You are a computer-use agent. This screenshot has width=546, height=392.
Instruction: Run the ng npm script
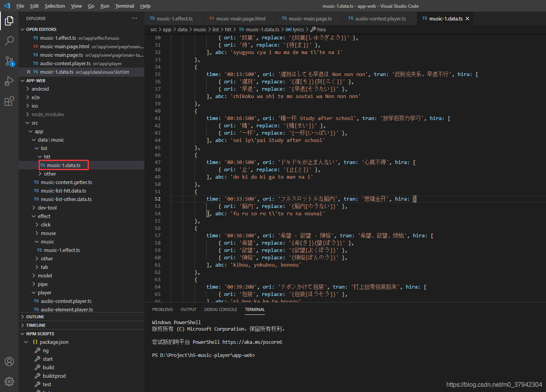click(x=46, y=350)
